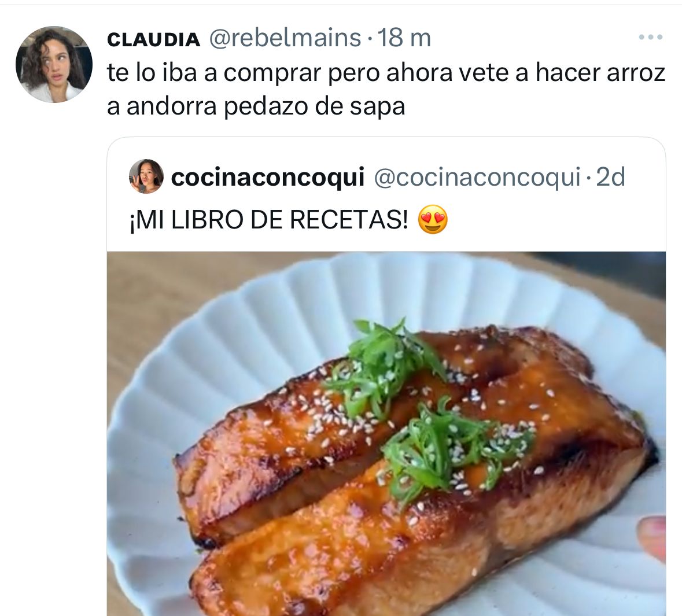Click the 2d timestamp on quoted tweet
The height and width of the screenshot is (616, 682).
610,176
